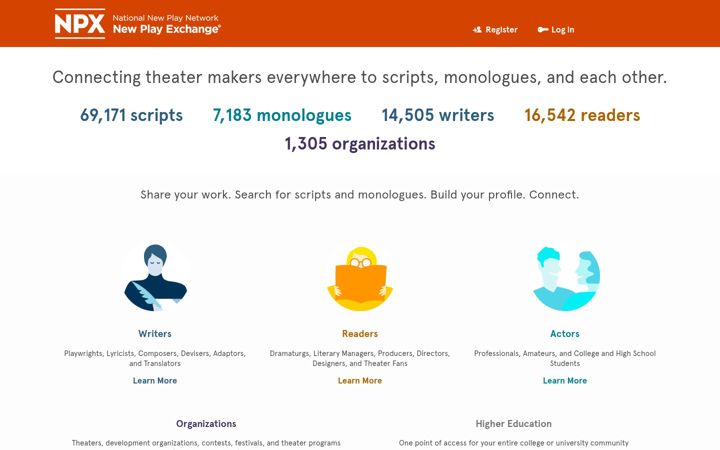This screenshot has width=720, height=450.
Task: Click the Readers book illustration
Action: pyautogui.click(x=360, y=278)
